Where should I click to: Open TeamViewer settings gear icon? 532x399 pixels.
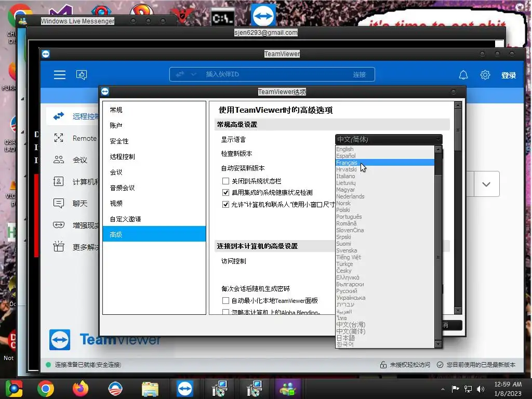(x=485, y=75)
